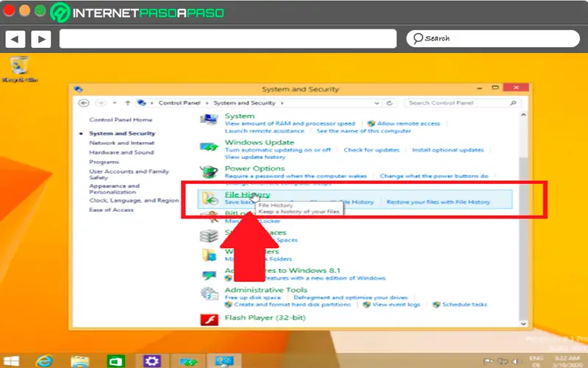The height and width of the screenshot is (368, 588).
Task: Click Check for updates
Action: click(x=372, y=150)
